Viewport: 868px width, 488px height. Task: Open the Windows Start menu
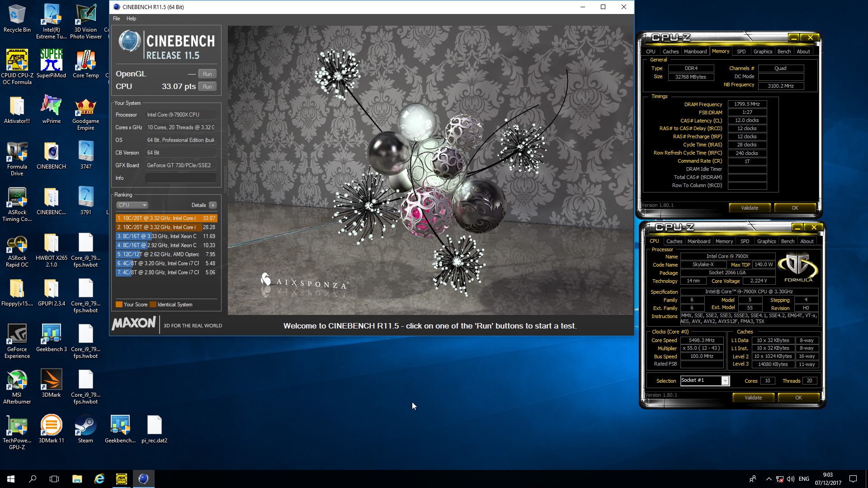coord(11,479)
